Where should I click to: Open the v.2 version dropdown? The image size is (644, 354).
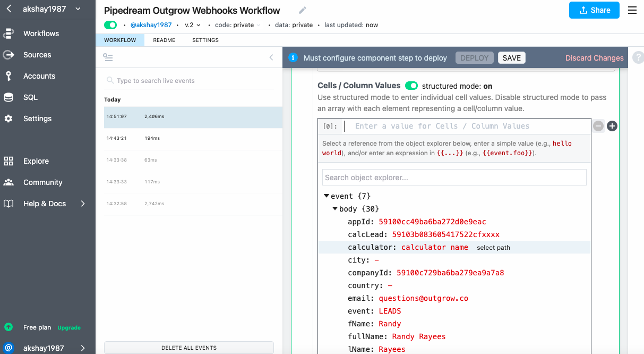pos(193,25)
